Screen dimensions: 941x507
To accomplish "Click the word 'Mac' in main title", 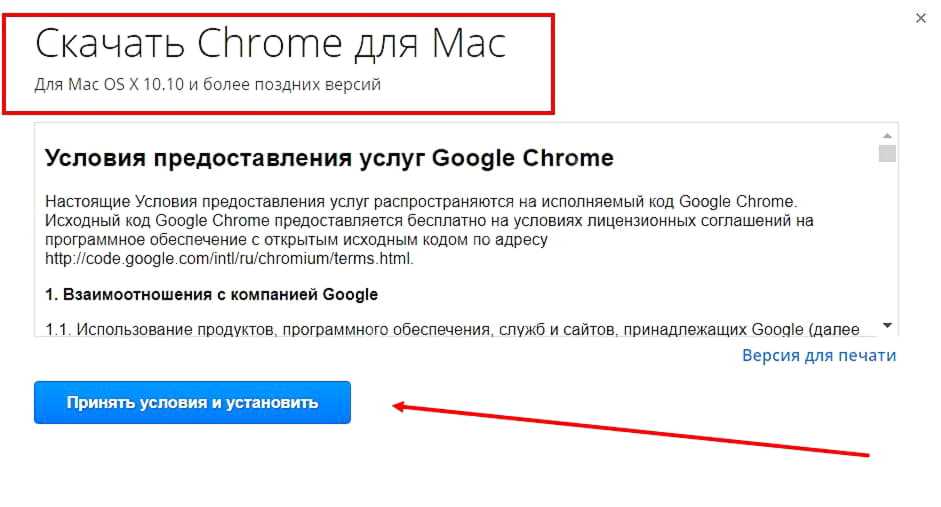I will (469, 43).
